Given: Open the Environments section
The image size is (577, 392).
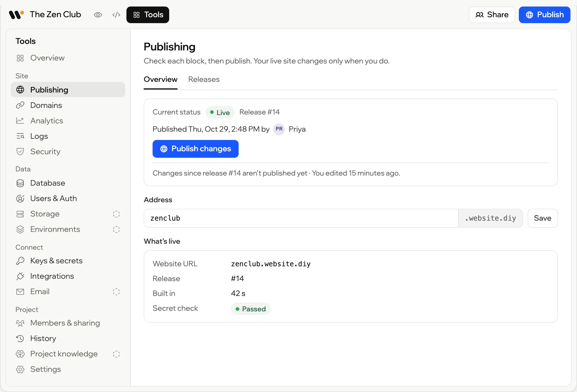Looking at the screenshot, I should click(x=68, y=229).
